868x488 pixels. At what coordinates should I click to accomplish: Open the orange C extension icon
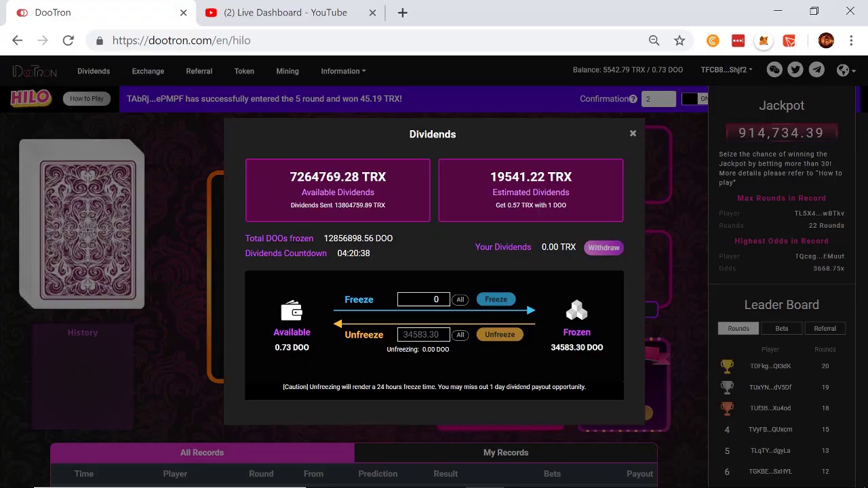(x=713, y=41)
